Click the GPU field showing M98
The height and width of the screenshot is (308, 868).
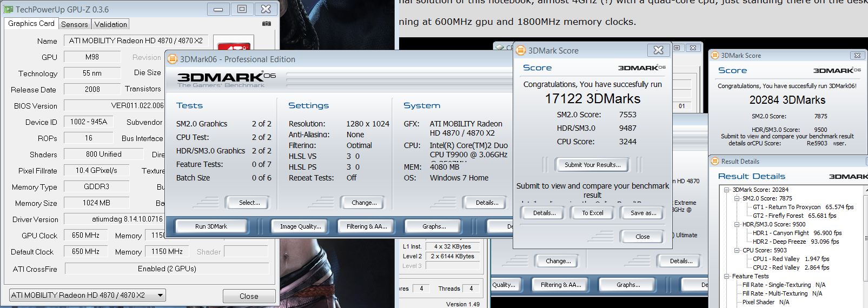point(92,57)
